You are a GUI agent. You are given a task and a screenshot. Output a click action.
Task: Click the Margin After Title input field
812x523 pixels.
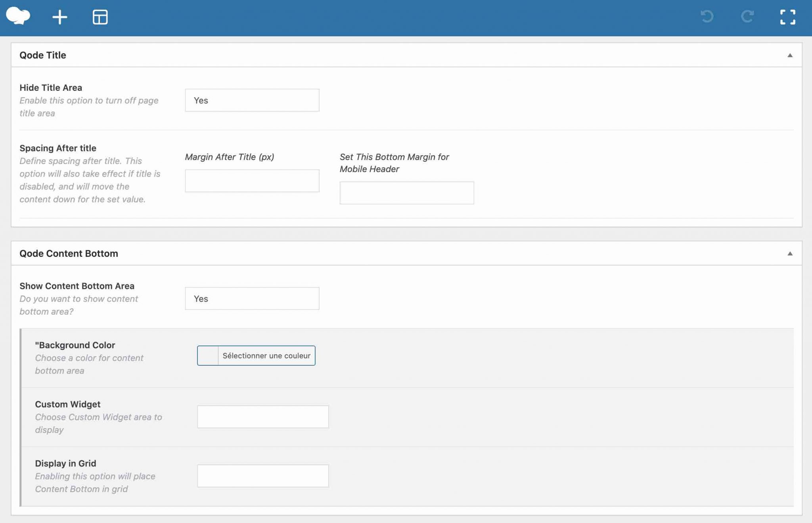click(252, 181)
